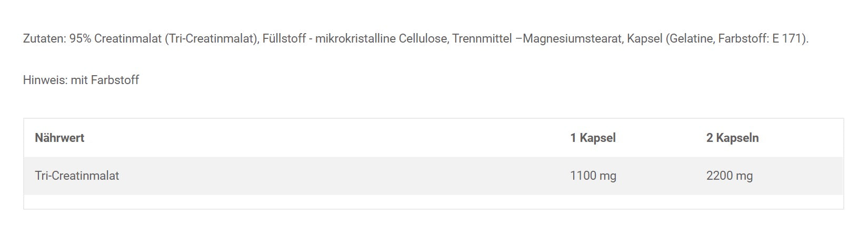Image resolution: width=868 pixels, height=226 pixels.
Task: Click the word 'Trennmittel'
Action: pyautogui.click(x=482, y=39)
